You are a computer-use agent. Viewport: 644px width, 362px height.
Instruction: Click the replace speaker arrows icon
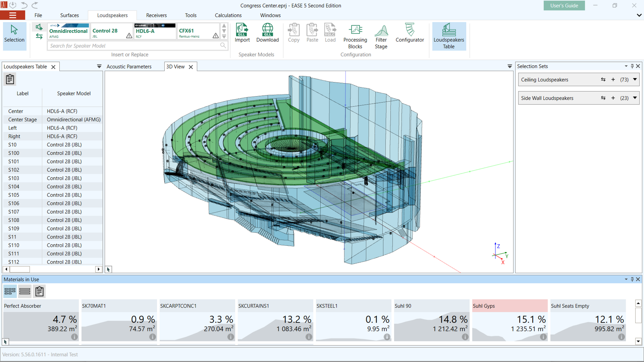click(39, 36)
